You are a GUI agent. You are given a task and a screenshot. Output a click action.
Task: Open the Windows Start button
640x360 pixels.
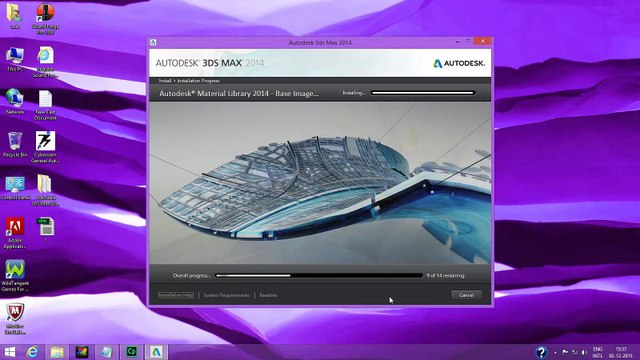[9, 352]
